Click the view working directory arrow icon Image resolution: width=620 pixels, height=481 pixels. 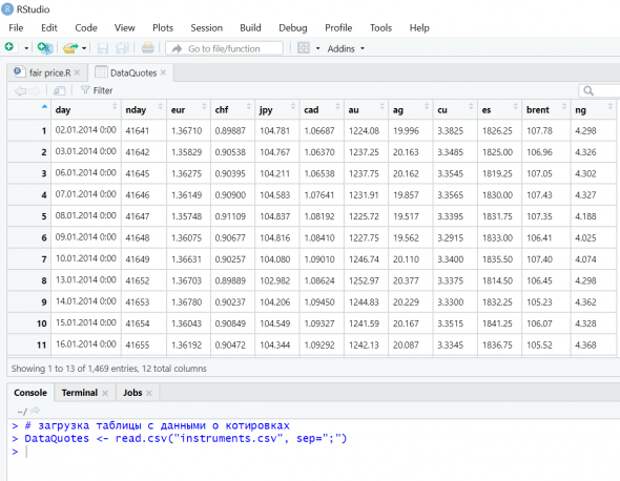coord(35,411)
